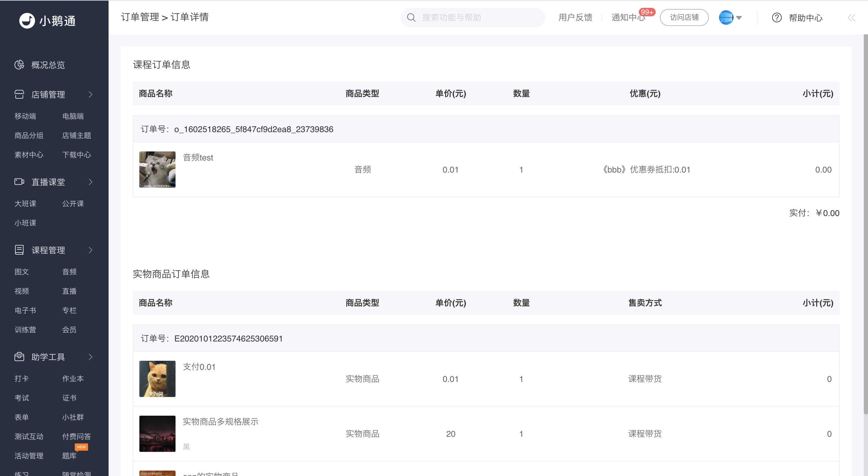Expand the 直播课堂 chevron
The height and width of the screenshot is (476, 868).
coord(90,182)
